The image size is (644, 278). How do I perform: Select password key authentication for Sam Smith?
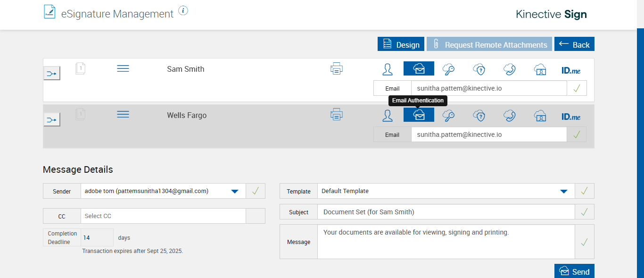pyautogui.click(x=448, y=69)
